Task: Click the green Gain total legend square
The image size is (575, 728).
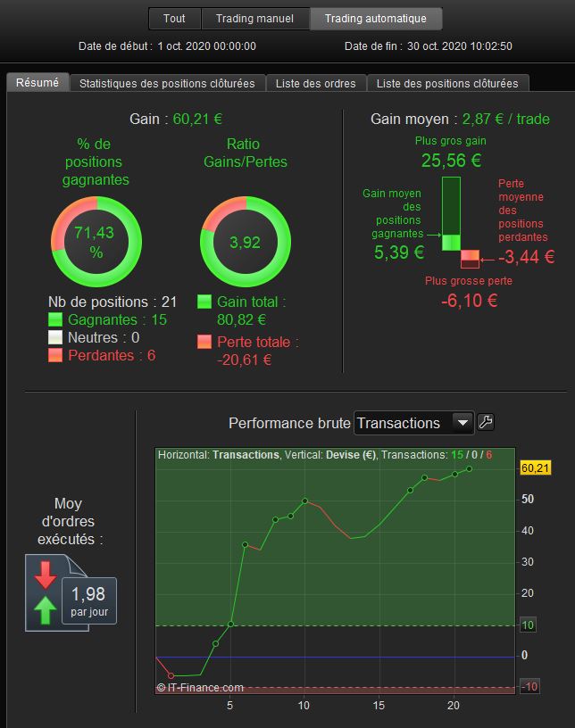Action: tap(204, 302)
